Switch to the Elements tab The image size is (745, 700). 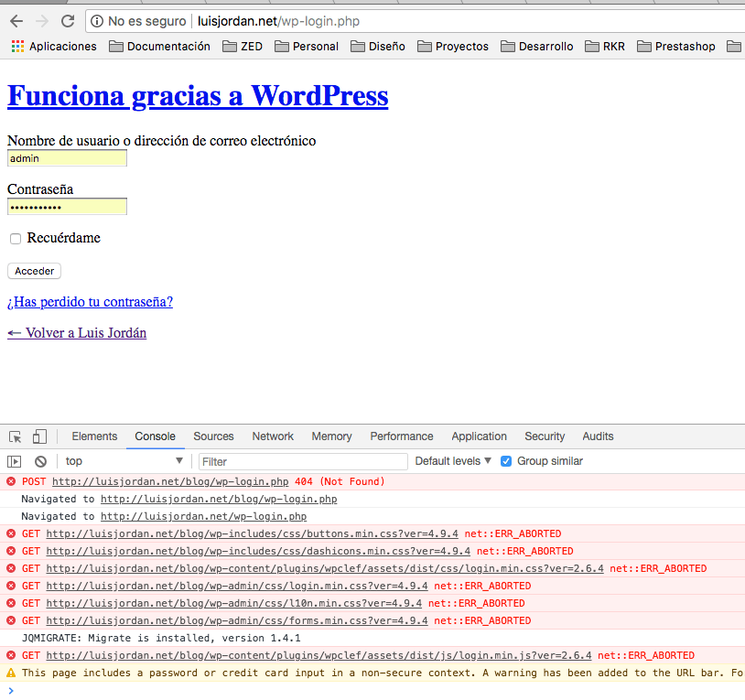94,436
